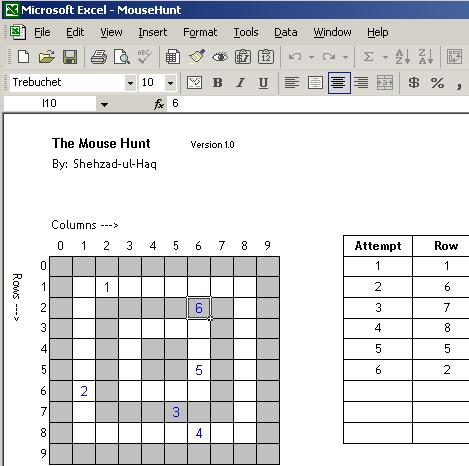Viewport: 469px width, 466px height.
Task: Toggle Underline formatting
Action: click(x=263, y=83)
